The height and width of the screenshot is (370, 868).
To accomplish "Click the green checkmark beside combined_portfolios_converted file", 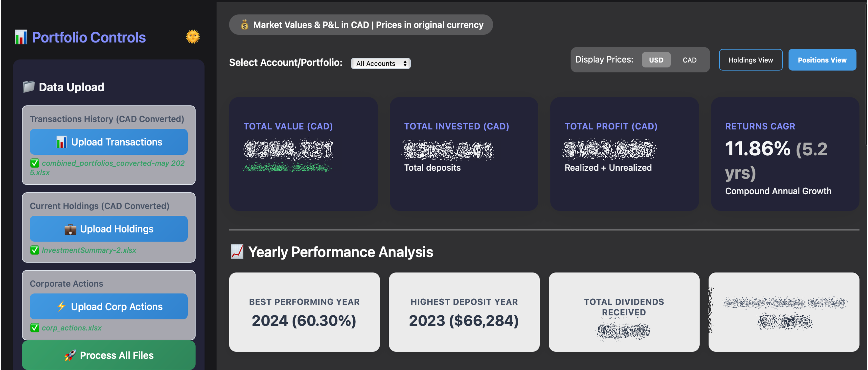I will 35,163.
